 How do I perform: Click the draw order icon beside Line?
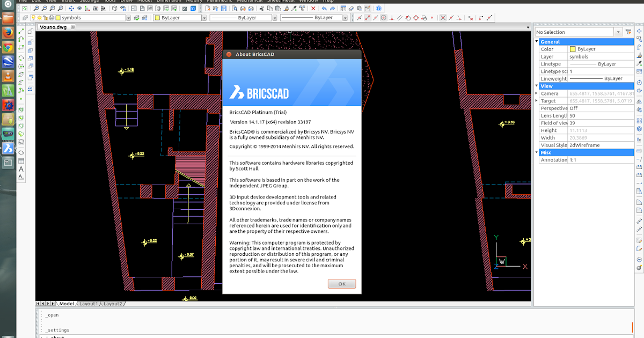(x=30, y=31)
